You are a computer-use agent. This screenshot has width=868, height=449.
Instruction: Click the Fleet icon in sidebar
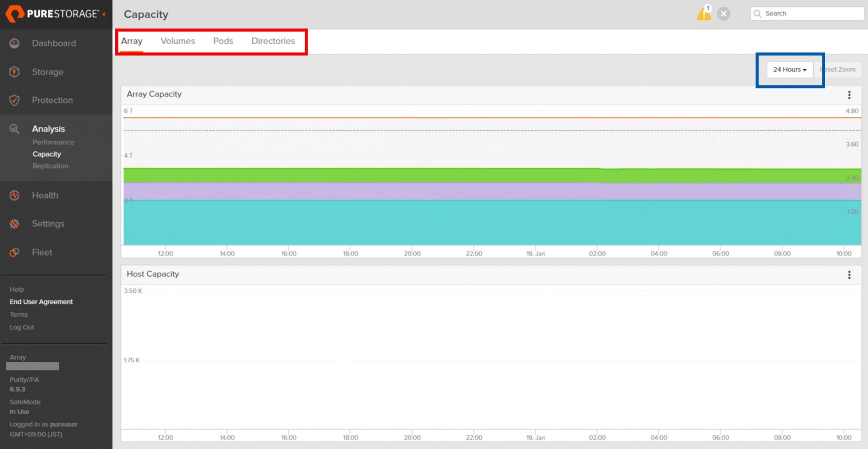coord(14,253)
